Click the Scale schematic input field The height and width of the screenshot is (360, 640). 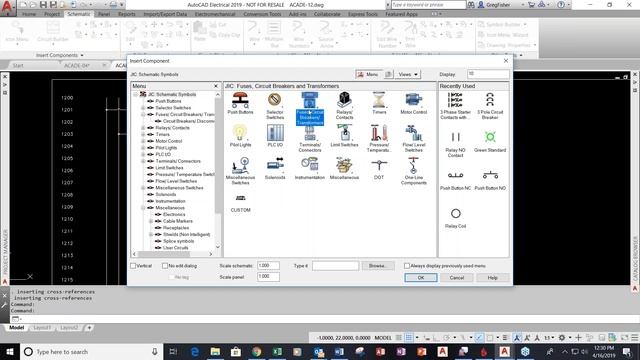268,266
